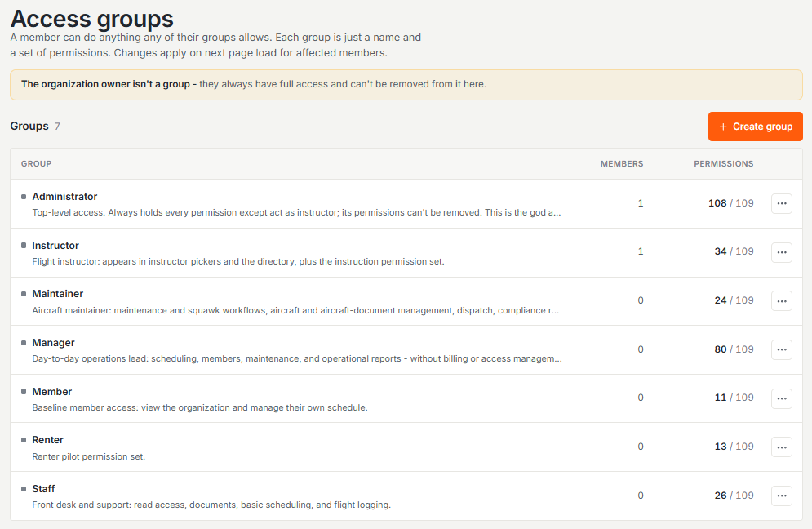Open the Staff row's three-dot menu

point(782,496)
